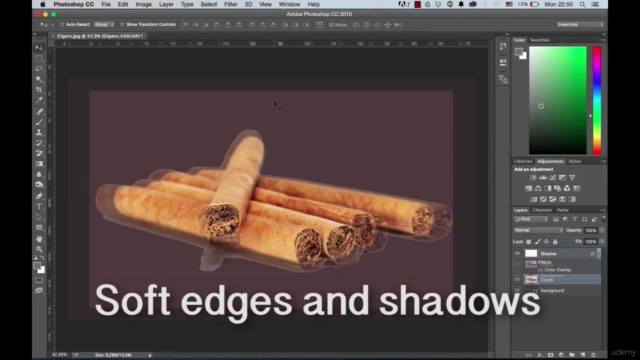Select the History Brush tool
Screen dimensions: 640x360
(39, 143)
